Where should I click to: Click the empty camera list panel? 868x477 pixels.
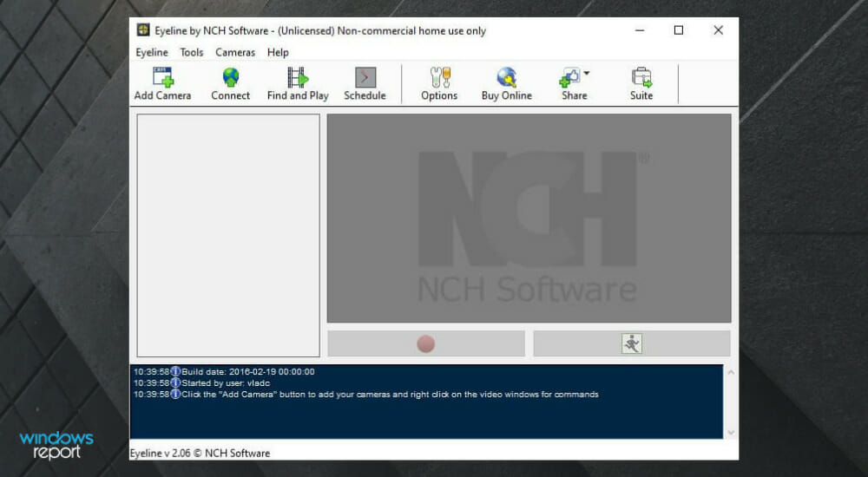(x=228, y=235)
